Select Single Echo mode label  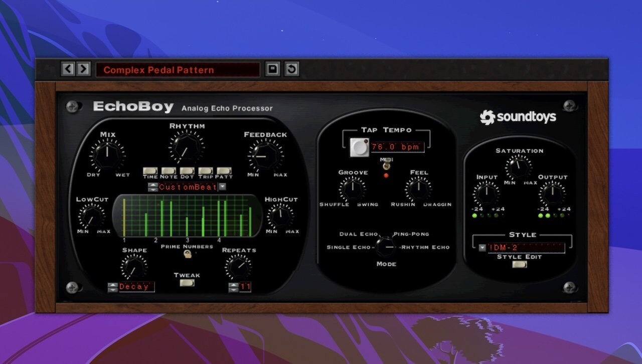tap(349, 247)
